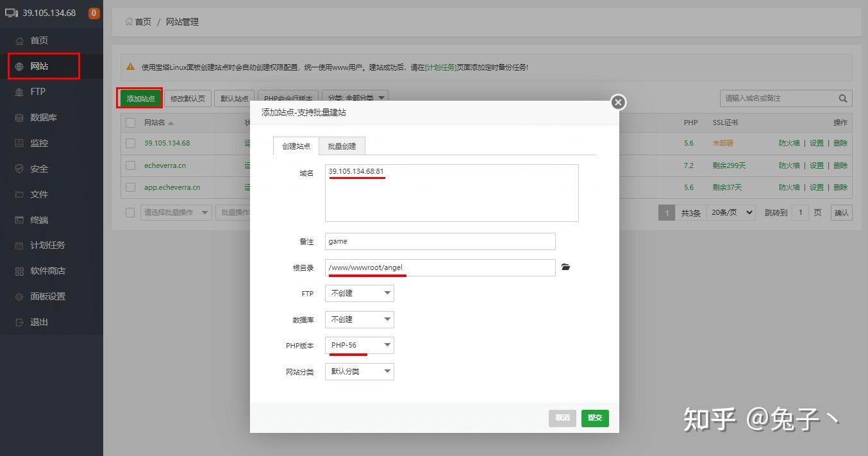The width and height of the screenshot is (868, 456).
Task: Open the PHP版本 PHP-56 dropdown
Action: tap(360, 345)
